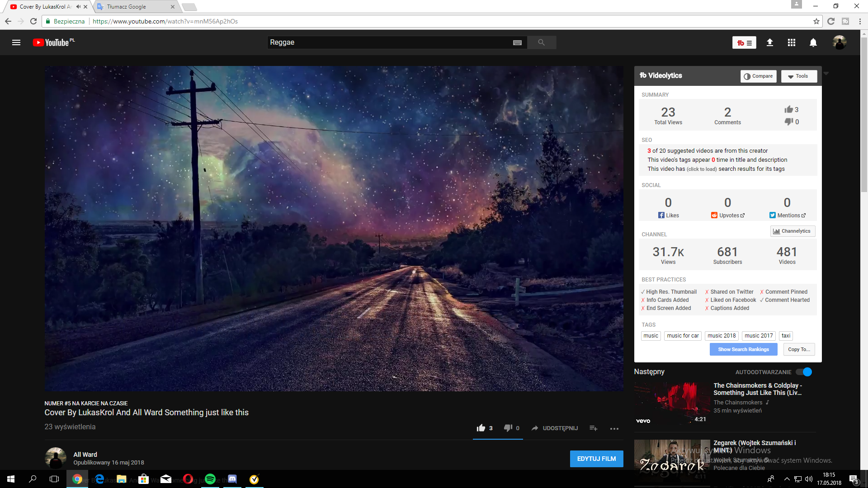Click the TubeBuddy extension icon in Chrome toolbar
This screenshot has width=868, height=488.
(x=845, y=21)
